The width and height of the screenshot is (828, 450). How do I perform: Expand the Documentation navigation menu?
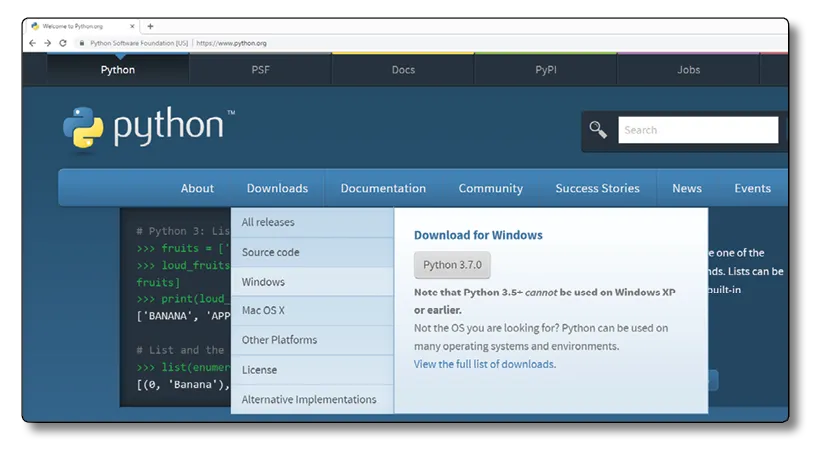coord(383,188)
